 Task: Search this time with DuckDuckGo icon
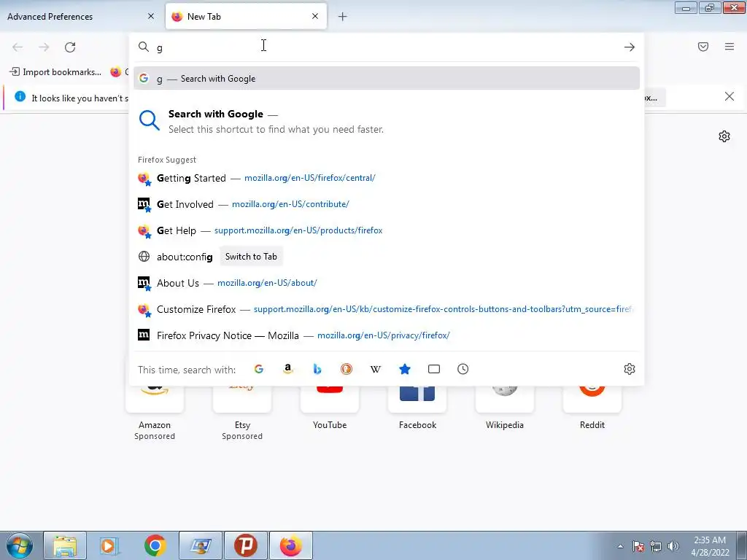tap(347, 369)
